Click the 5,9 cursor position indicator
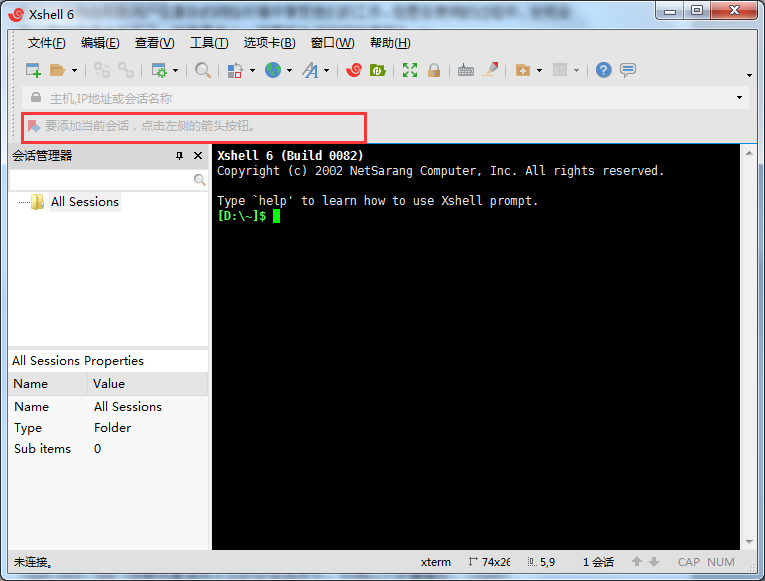765x581 pixels. click(542, 562)
